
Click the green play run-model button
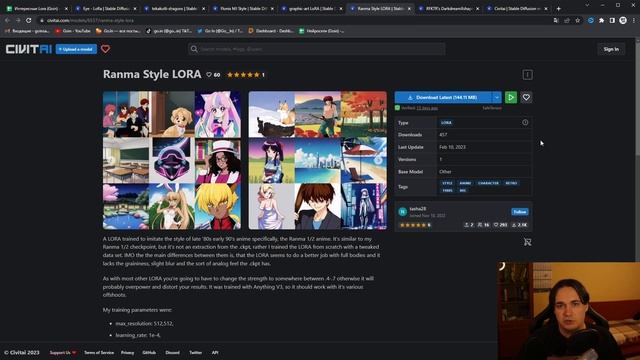click(511, 97)
